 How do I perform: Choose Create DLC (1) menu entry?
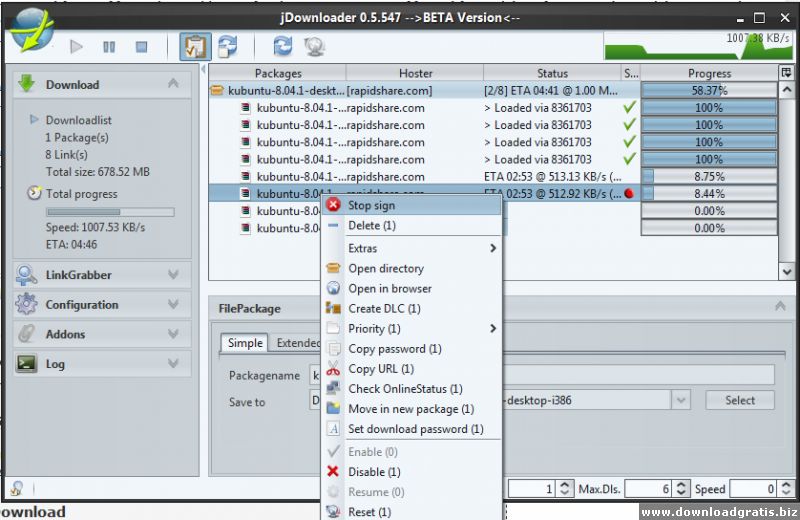click(411, 309)
